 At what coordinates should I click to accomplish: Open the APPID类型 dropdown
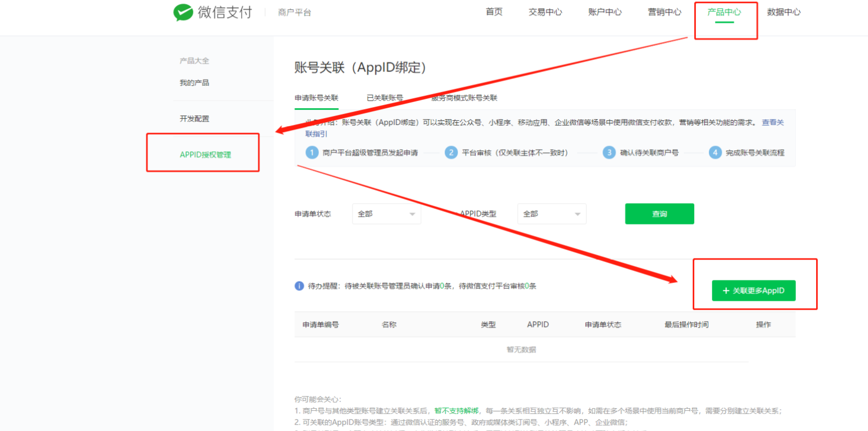pyautogui.click(x=552, y=214)
